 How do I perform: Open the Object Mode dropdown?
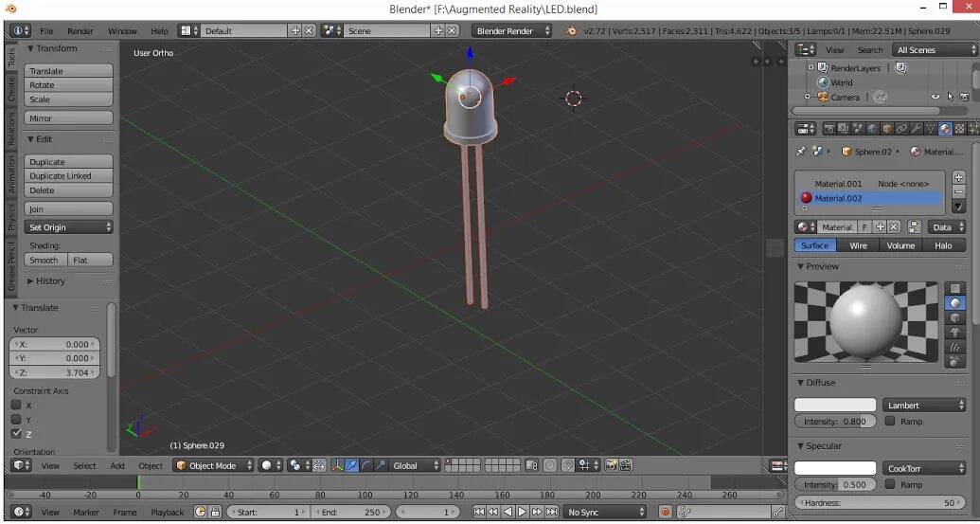[214, 465]
